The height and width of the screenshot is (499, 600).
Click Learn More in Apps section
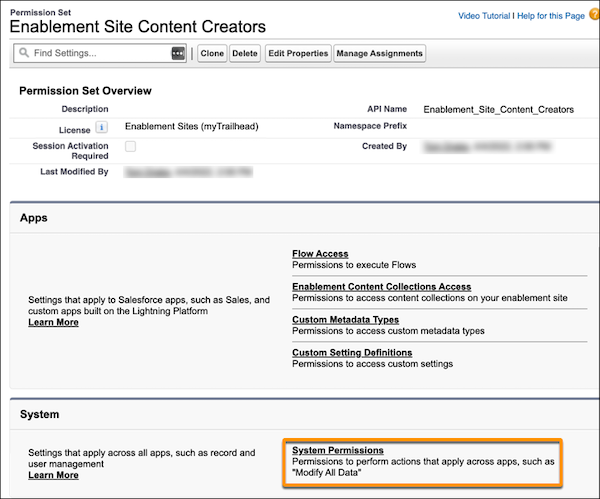[x=53, y=322]
